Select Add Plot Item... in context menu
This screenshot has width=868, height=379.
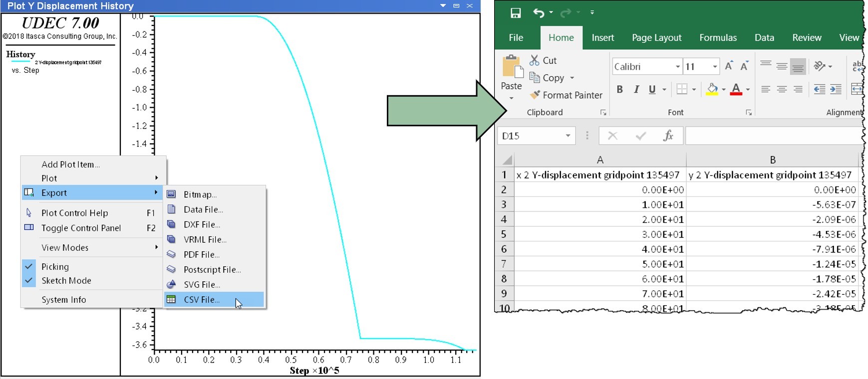tap(92, 164)
